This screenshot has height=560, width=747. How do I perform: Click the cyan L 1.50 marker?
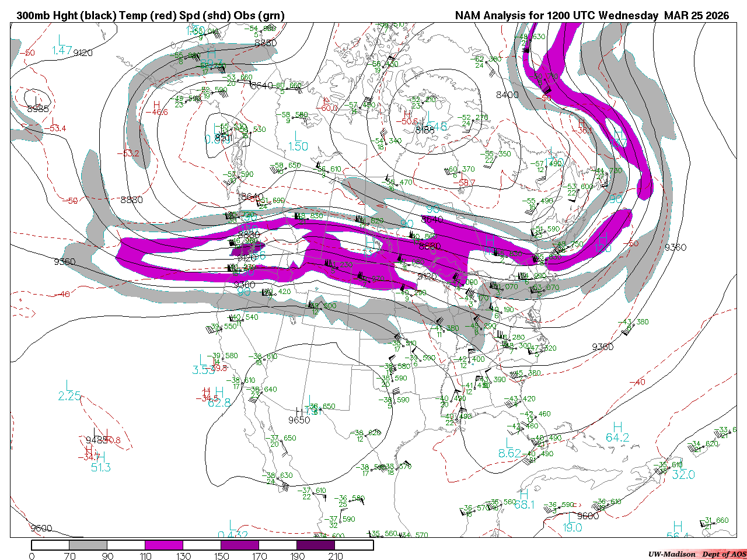click(x=298, y=141)
